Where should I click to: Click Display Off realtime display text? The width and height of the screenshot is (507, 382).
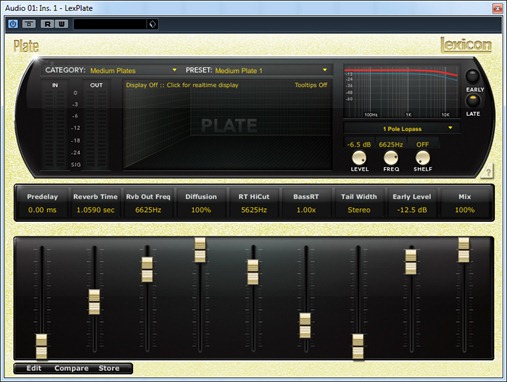point(182,85)
